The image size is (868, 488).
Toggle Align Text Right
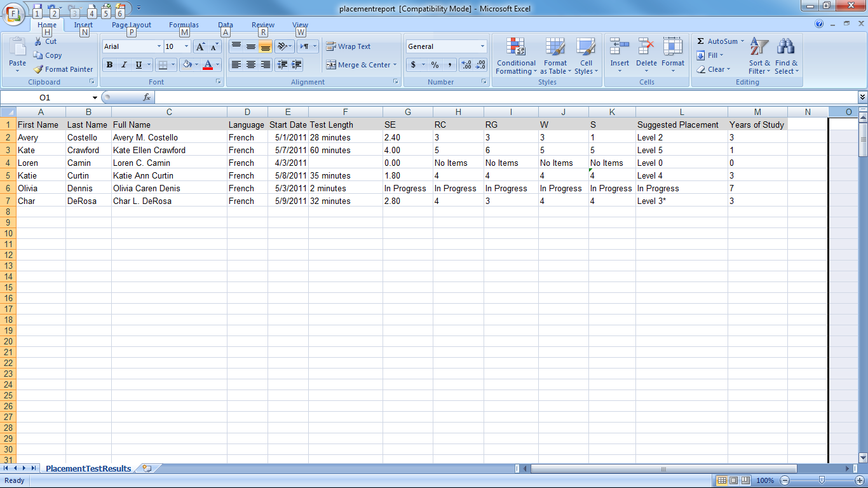click(x=265, y=65)
